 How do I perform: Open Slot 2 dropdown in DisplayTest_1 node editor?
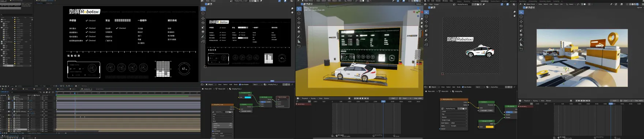pos(257,84)
